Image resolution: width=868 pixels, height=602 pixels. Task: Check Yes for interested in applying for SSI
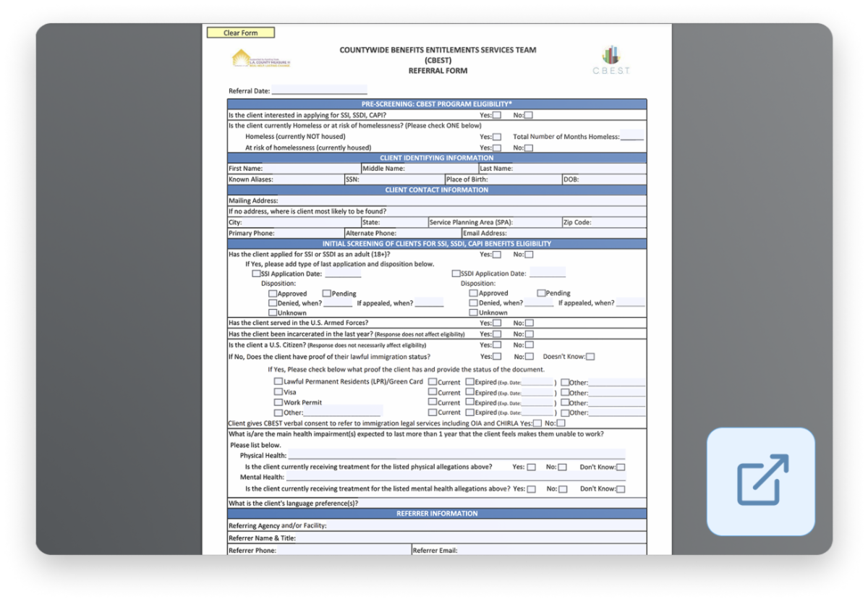(x=497, y=115)
